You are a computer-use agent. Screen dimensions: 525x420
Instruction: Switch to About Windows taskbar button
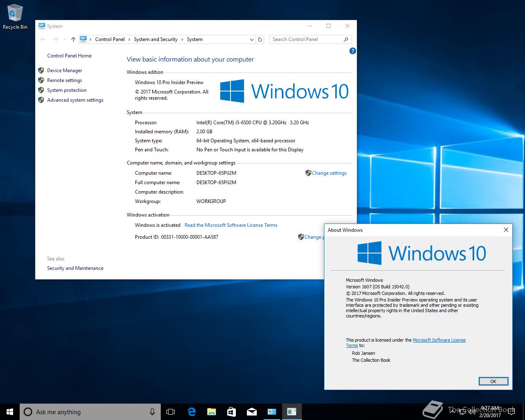tap(292, 412)
